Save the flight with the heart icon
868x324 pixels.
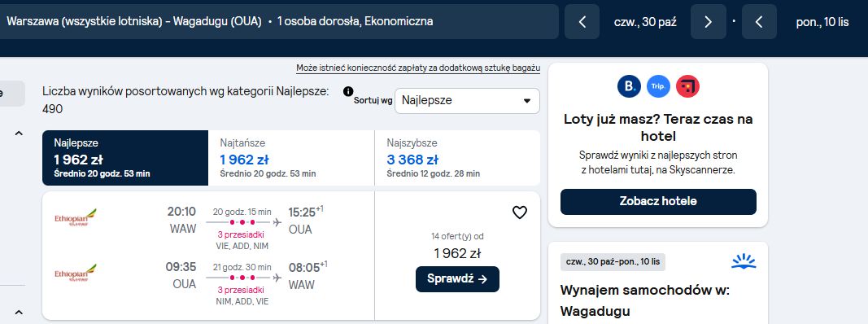coord(519,212)
